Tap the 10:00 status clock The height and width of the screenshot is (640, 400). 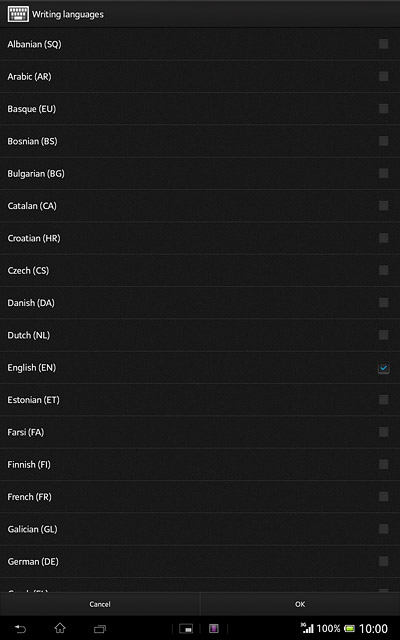pyautogui.click(x=373, y=629)
